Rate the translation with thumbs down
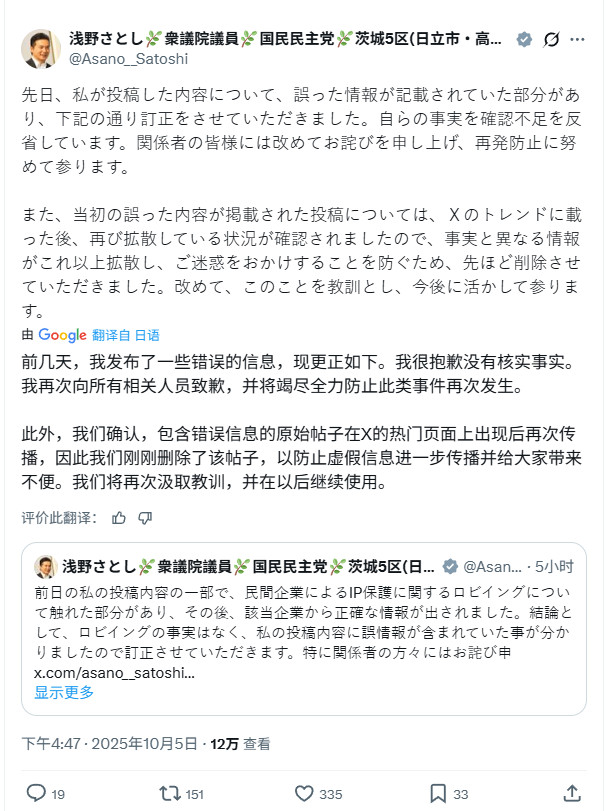 pos(144,518)
